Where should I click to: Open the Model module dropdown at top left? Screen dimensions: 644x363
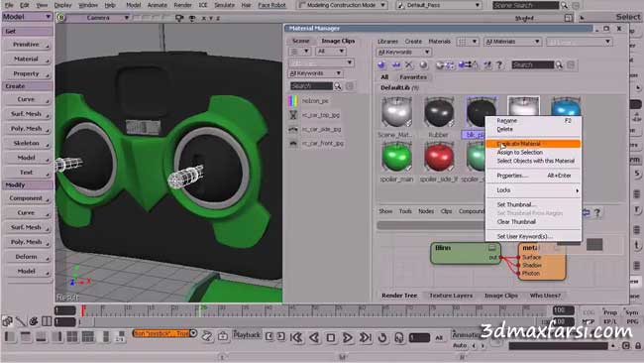tap(27, 17)
